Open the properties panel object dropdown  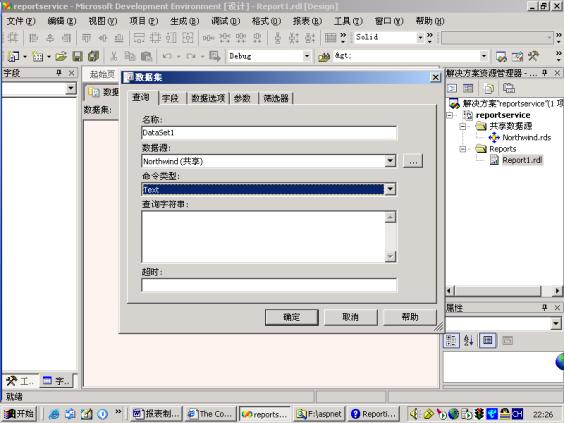[556, 323]
